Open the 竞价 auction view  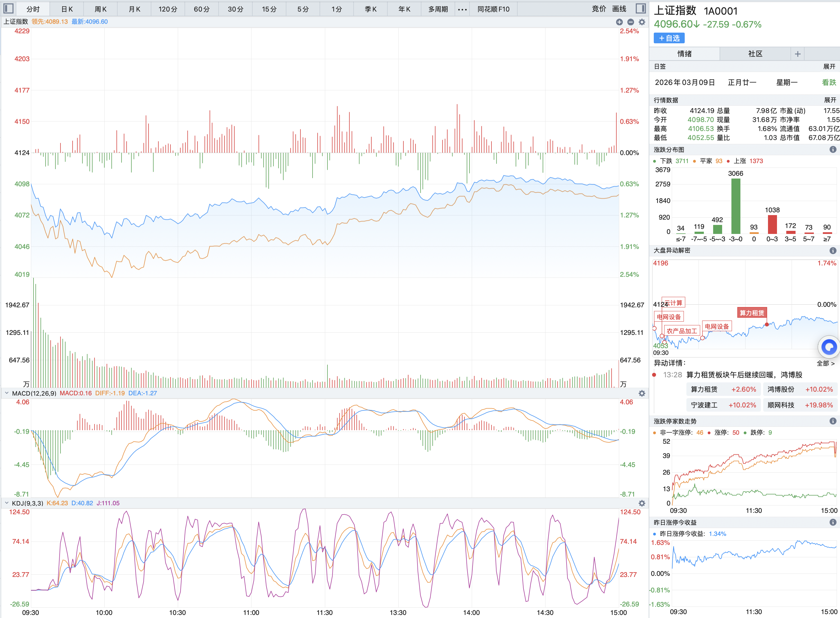tap(599, 9)
